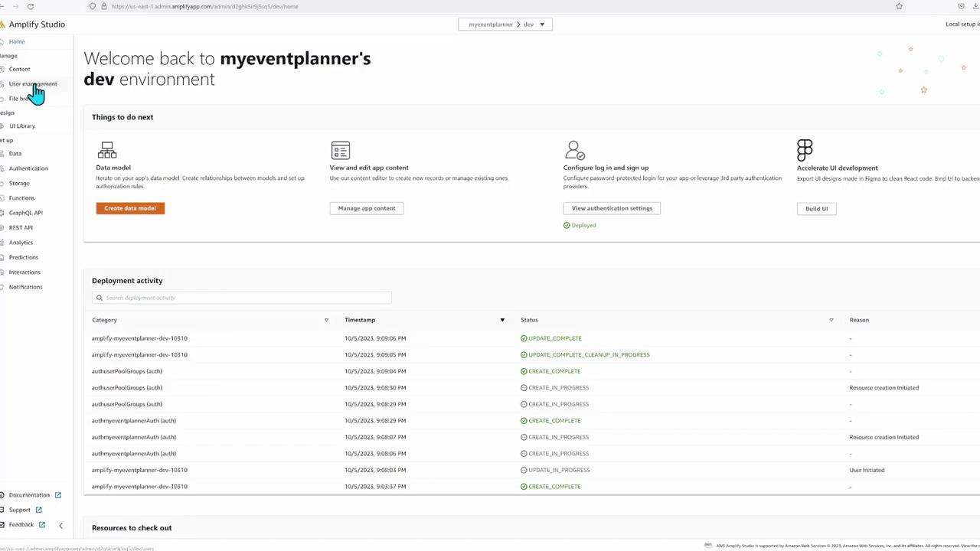Bookmark this page with the star icon
Screen dimensions: 980x551
coord(900,6)
